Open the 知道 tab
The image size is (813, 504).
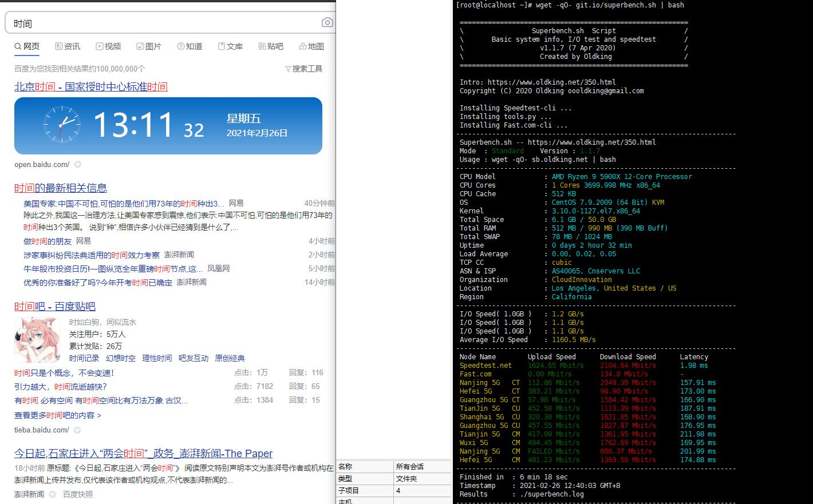(190, 46)
